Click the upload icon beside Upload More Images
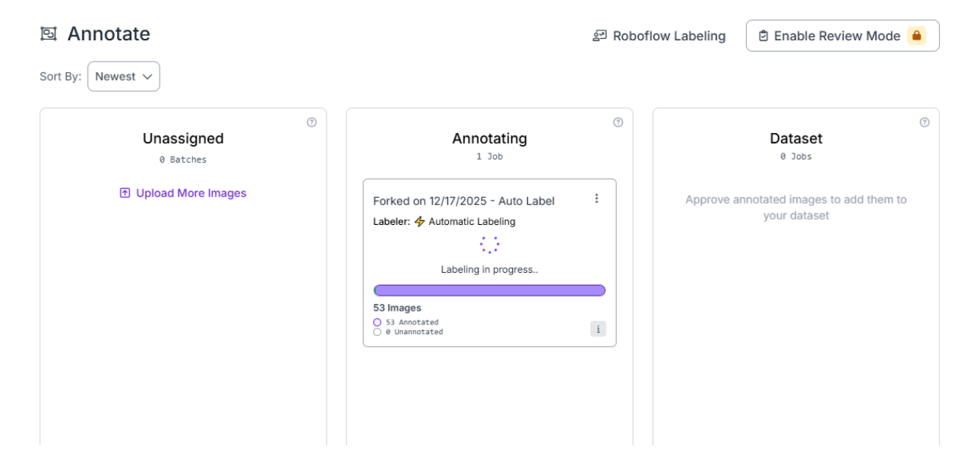The width and height of the screenshot is (980, 468). (125, 193)
